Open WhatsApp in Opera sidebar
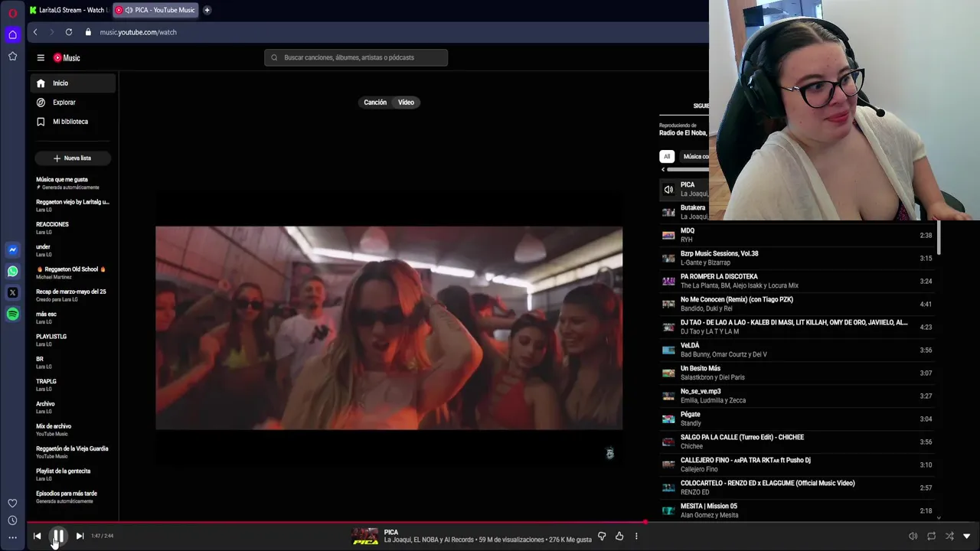Screen dimensions: 980x551 (x=12, y=271)
